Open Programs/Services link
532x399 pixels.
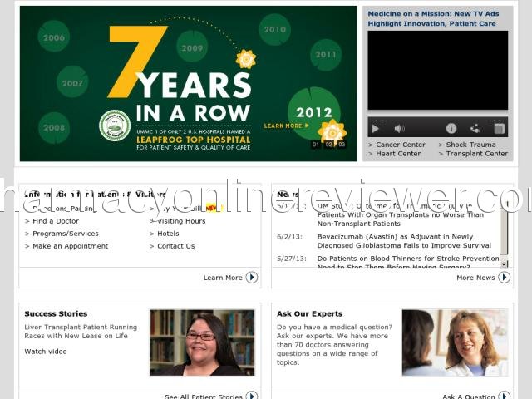(x=66, y=234)
